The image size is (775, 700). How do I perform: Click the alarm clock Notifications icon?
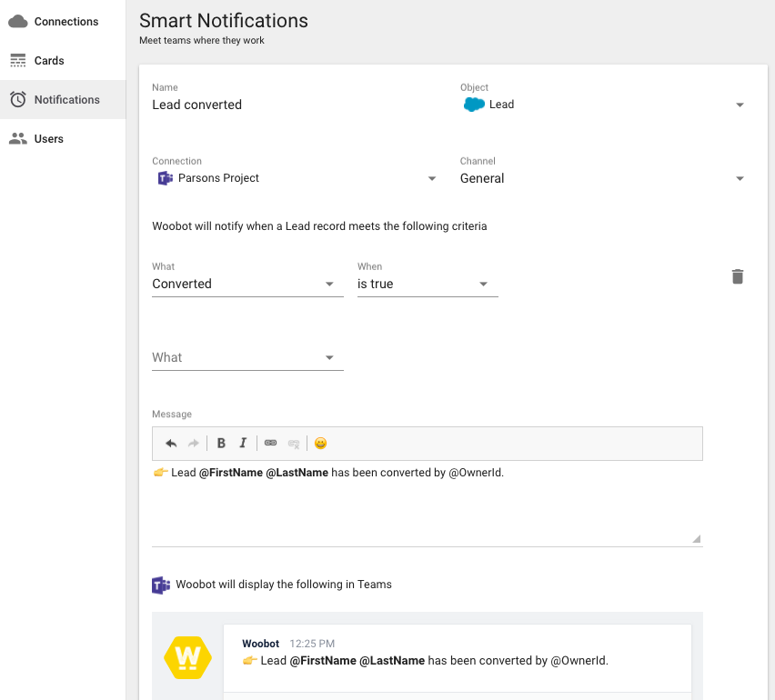18,99
